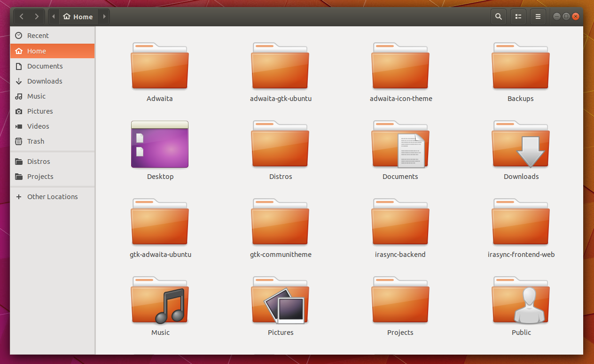Screen dimensions: 594x364
Task: Open Recent in the sidebar
Action: tap(52, 36)
